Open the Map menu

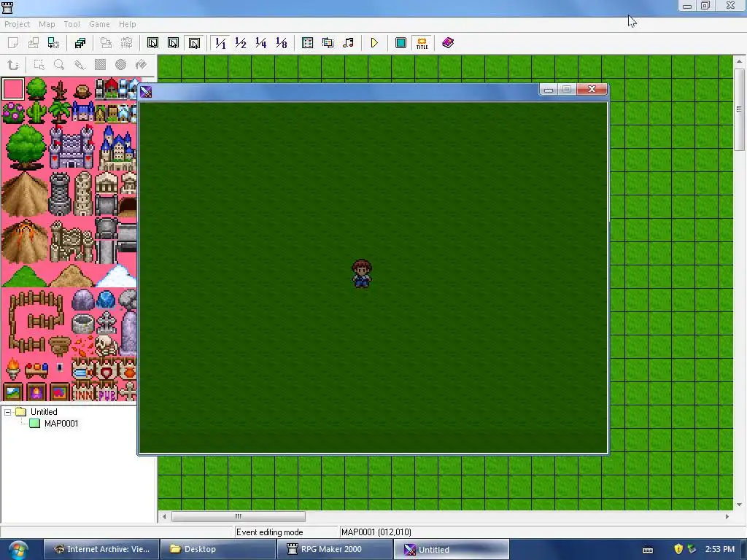coord(47,24)
